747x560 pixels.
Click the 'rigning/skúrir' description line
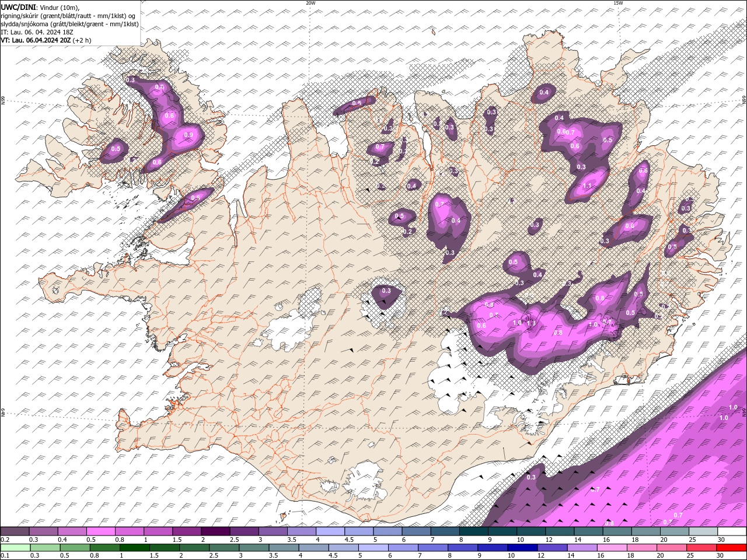tap(68, 15)
